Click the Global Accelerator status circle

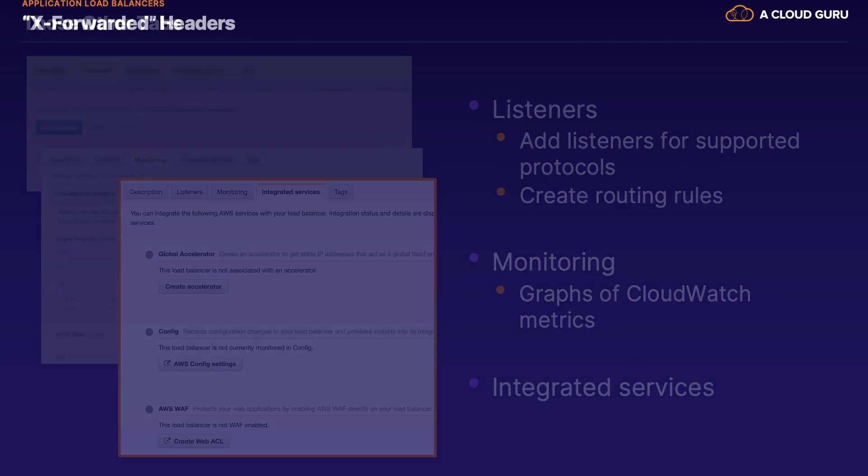149,255
